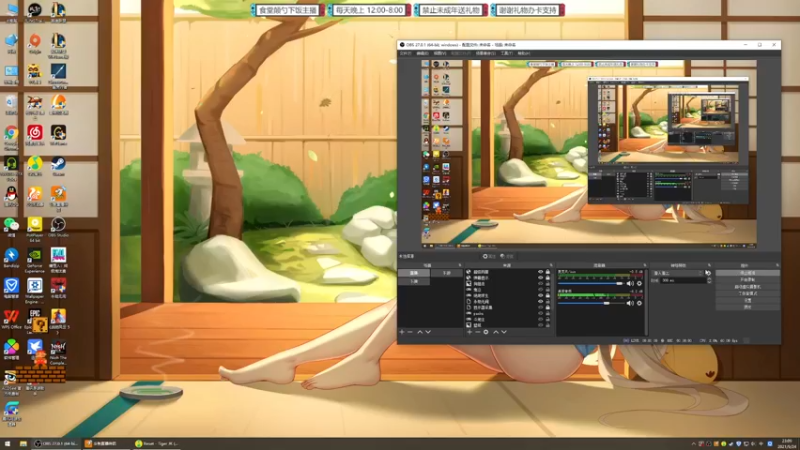Image resolution: width=800 pixels, height=450 pixels.
Task: Open File Explorer from the taskbar
Action: [23, 443]
